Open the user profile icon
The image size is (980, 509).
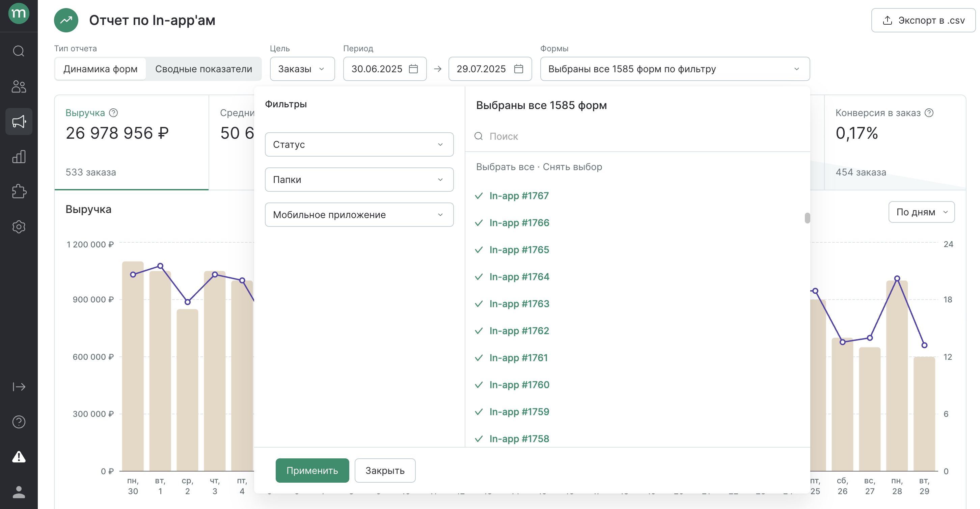pyautogui.click(x=19, y=492)
